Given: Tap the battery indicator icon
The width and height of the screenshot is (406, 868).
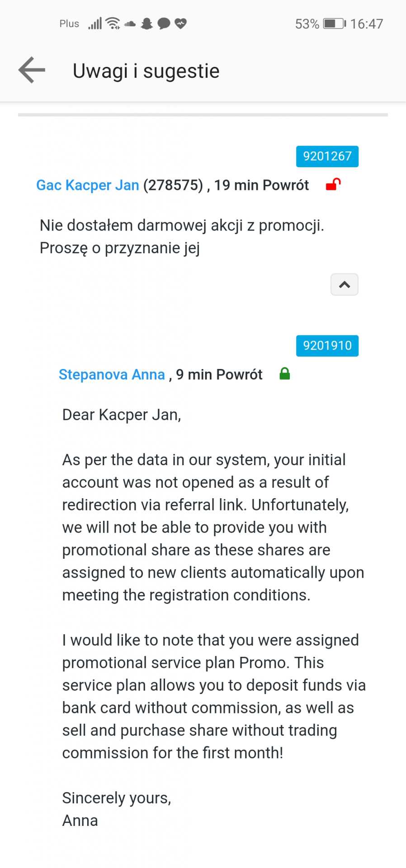Looking at the screenshot, I should click(334, 24).
